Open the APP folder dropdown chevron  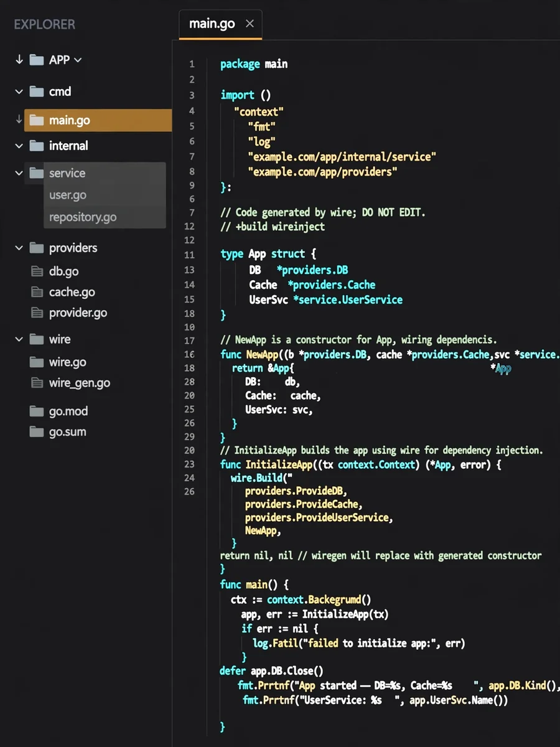(x=78, y=60)
